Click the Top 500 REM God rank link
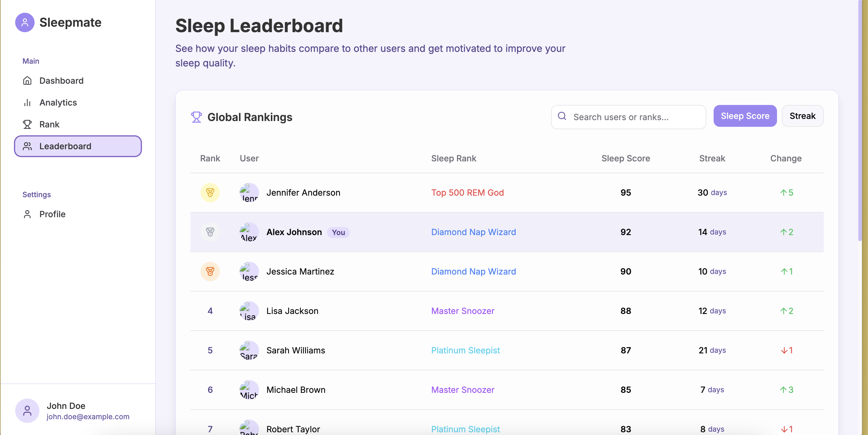The image size is (868, 435). click(467, 192)
